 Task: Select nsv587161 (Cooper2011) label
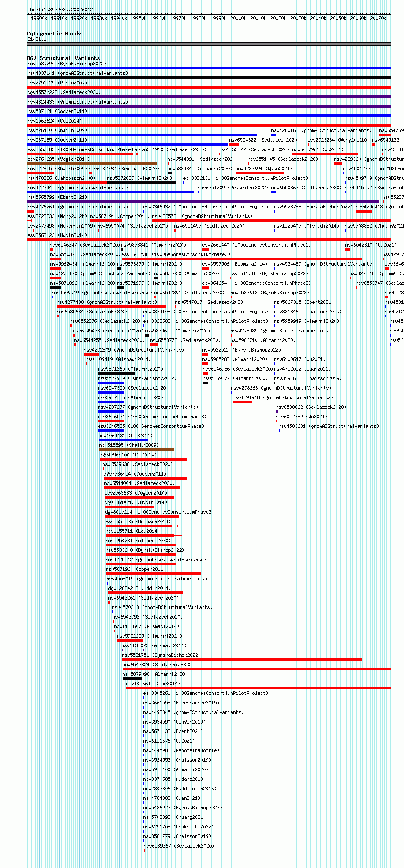(x=57, y=111)
